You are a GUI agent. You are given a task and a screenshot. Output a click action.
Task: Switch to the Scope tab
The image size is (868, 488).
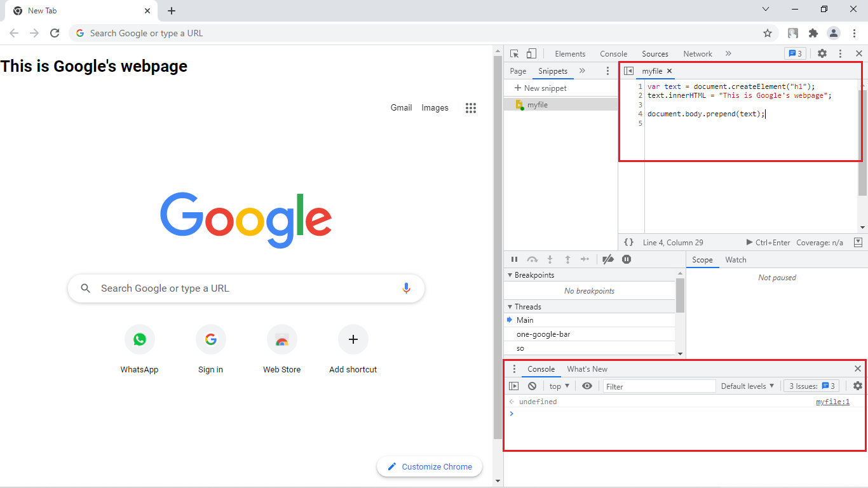click(x=702, y=260)
